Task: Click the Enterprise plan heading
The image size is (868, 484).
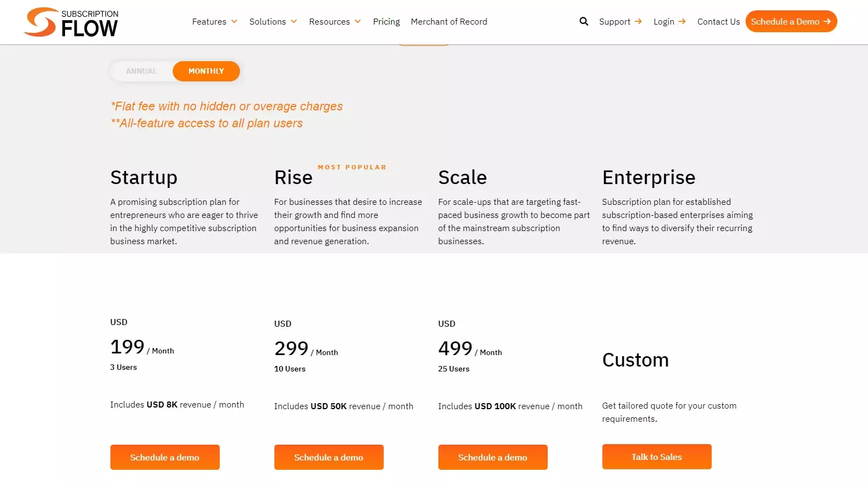Action: coord(648,178)
